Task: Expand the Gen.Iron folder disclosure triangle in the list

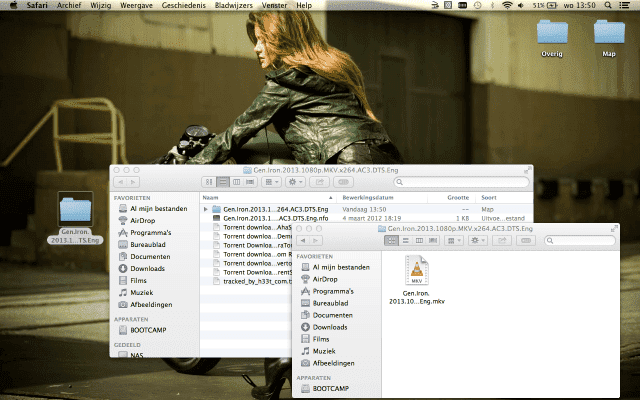Action: pos(206,208)
